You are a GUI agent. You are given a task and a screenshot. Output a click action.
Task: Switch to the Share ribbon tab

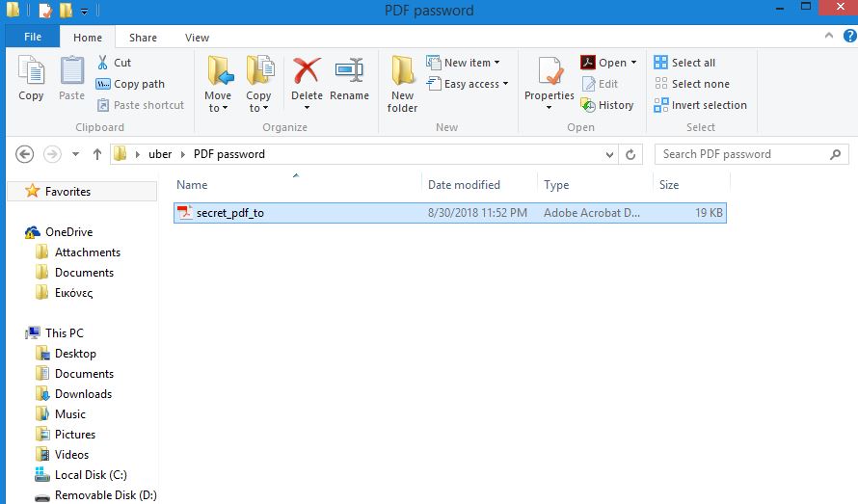coord(143,38)
